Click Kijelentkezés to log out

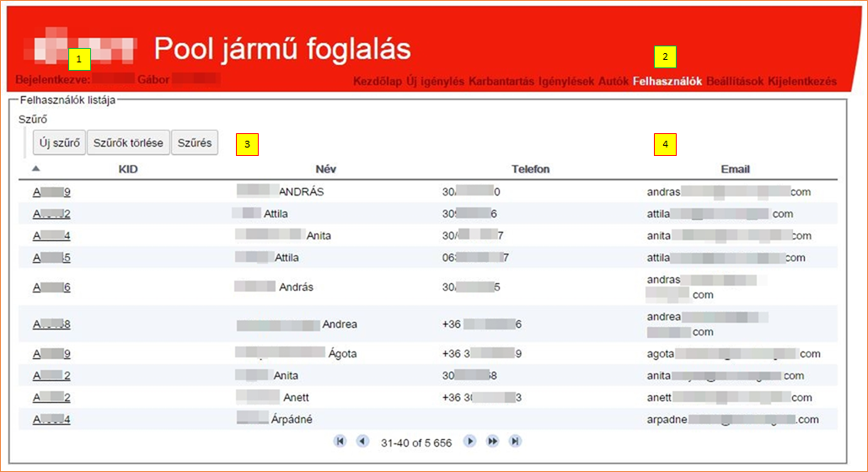point(802,82)
